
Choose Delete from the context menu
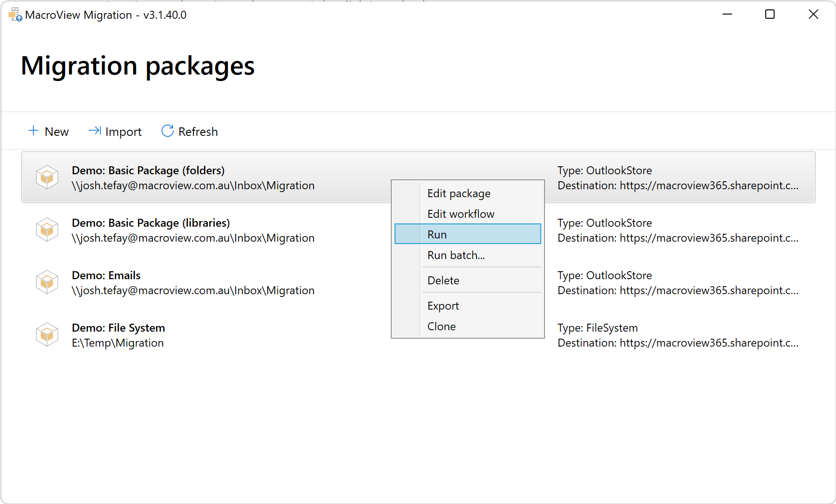(468, 281)
